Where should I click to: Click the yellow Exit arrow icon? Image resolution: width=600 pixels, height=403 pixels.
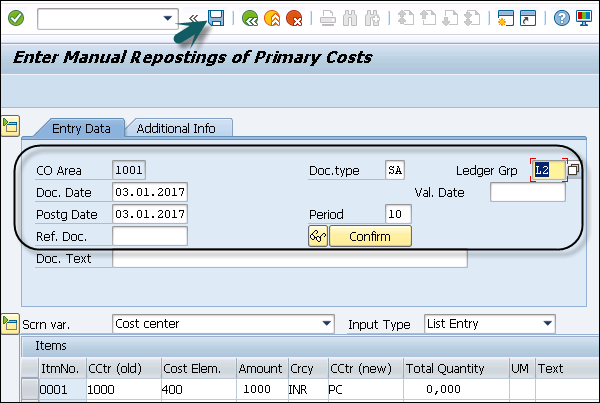(271, 18)
